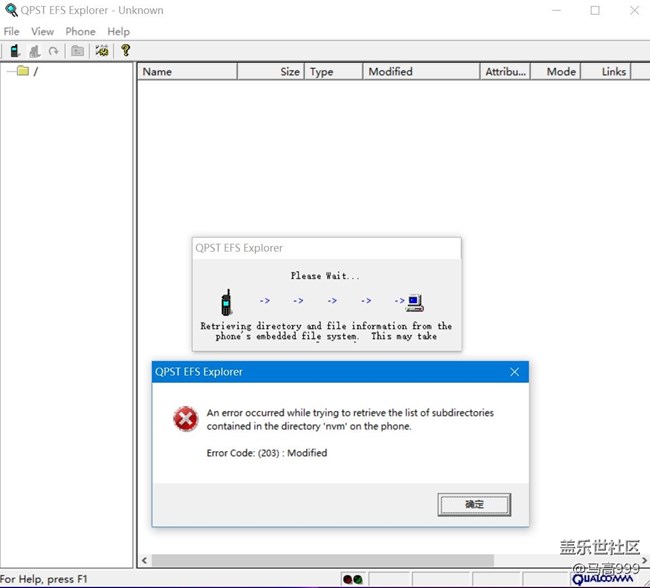Click the yellow question mark help icon

[125, 50]
